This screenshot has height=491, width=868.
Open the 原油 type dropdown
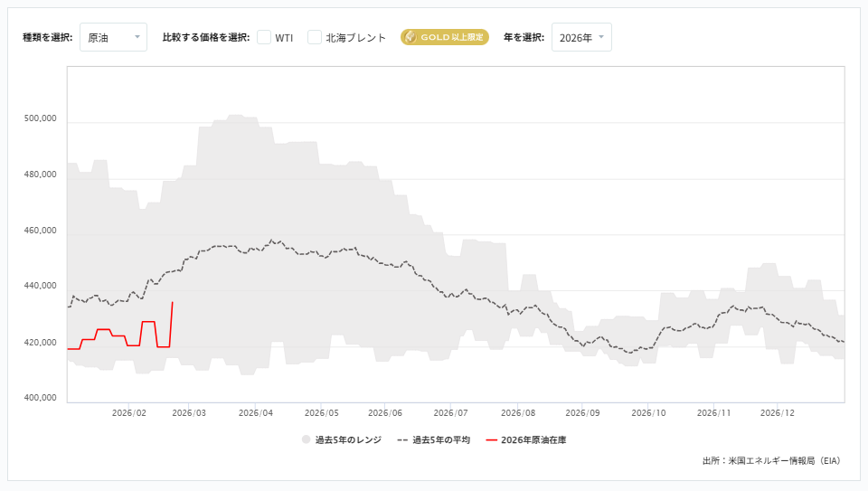[114, 37]
